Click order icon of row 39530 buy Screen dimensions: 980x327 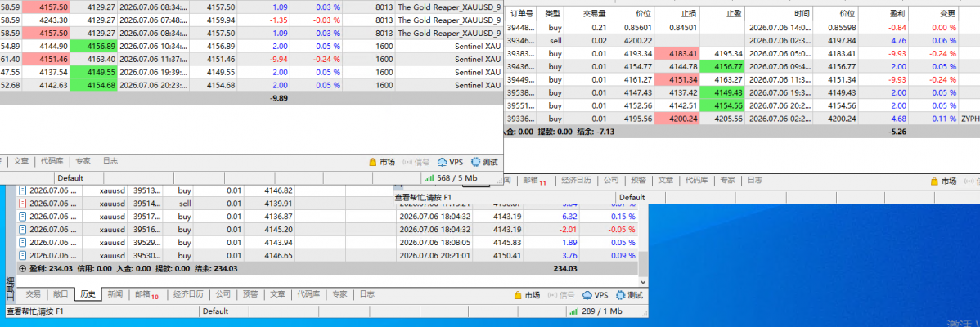tap(23, 255)
